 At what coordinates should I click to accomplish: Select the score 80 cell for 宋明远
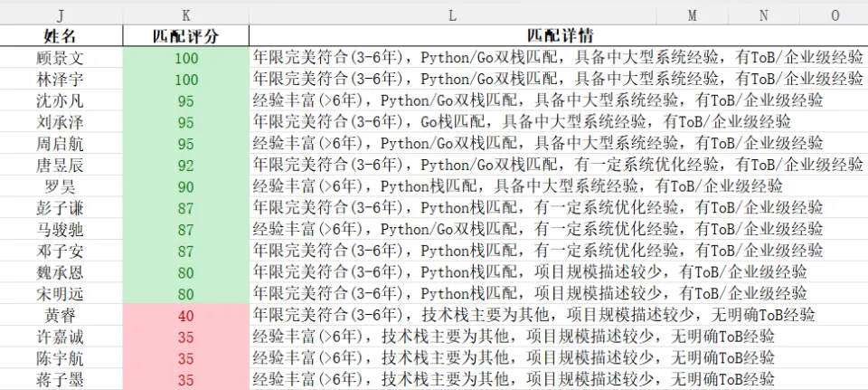pos(185,293)
